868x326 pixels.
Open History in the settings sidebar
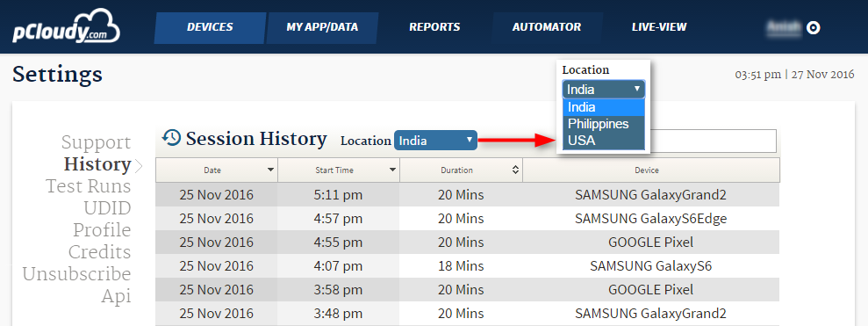[x=97, y=164]
